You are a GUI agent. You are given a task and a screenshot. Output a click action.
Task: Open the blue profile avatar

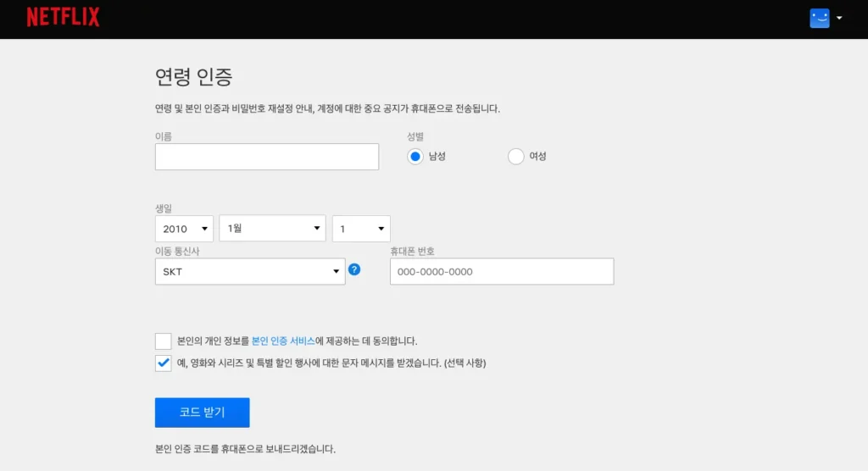(x=820, y=19)
